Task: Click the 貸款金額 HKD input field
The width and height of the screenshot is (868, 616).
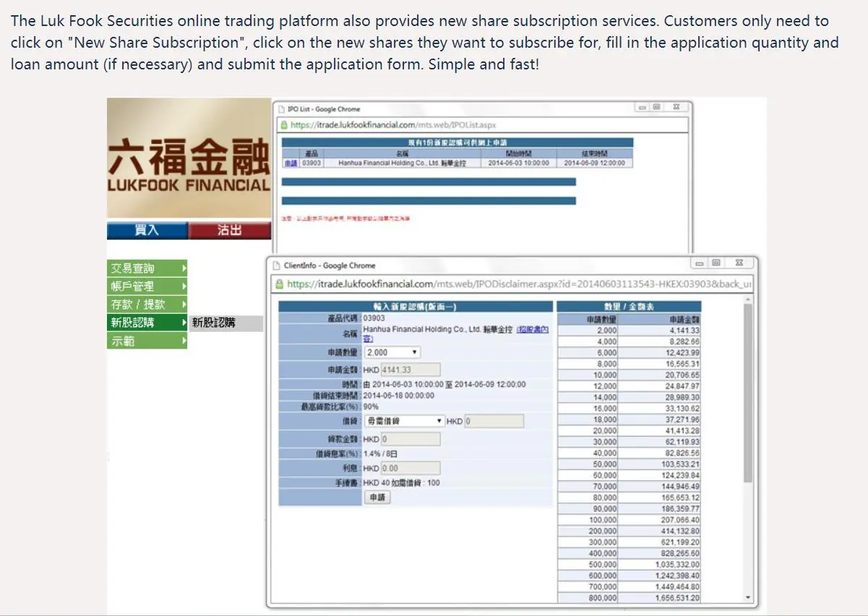Action: point(411,439)
